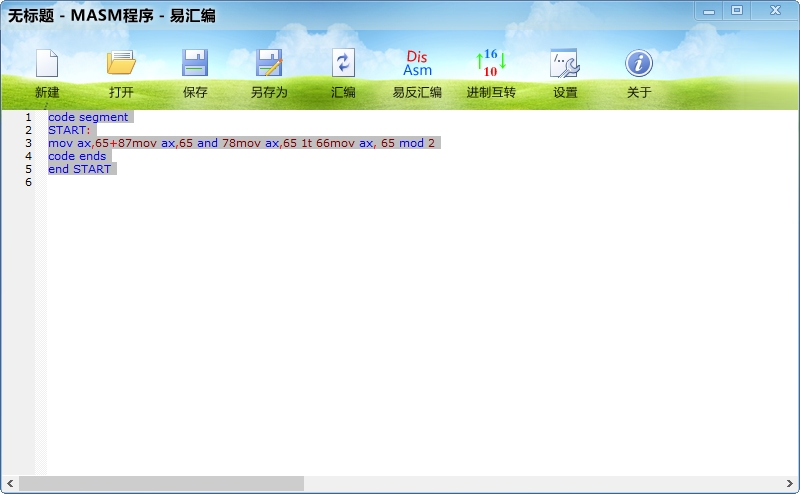The image size is (800, 494).
Task: Click line number 6 in the gutter
Action: pyautogui.click(x=29, y=182)
